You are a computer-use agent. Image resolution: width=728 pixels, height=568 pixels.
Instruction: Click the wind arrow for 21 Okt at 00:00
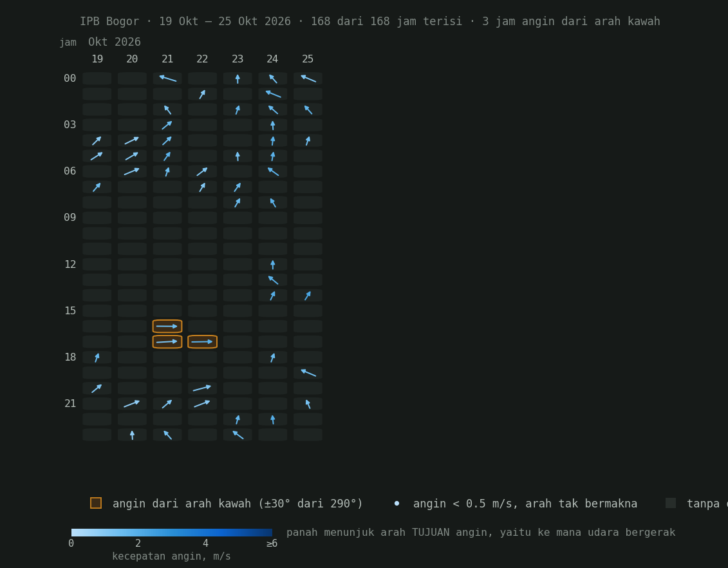pos(167,79)
